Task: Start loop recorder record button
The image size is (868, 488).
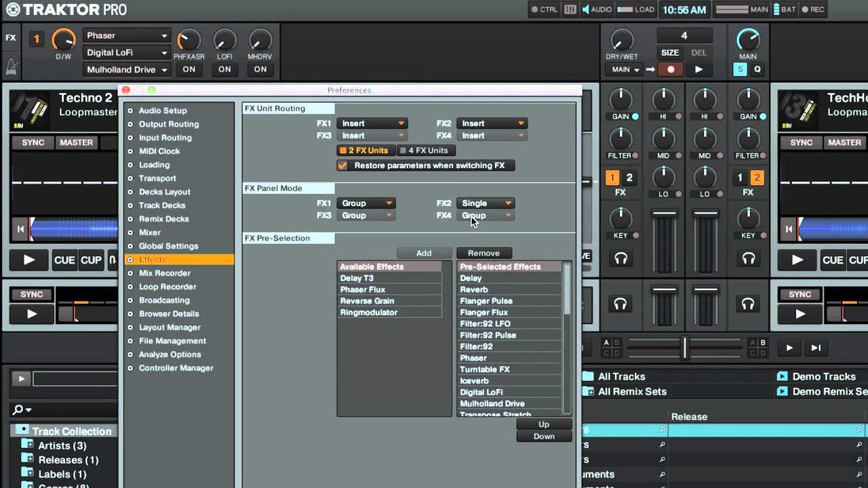Action: pos(671,69)
